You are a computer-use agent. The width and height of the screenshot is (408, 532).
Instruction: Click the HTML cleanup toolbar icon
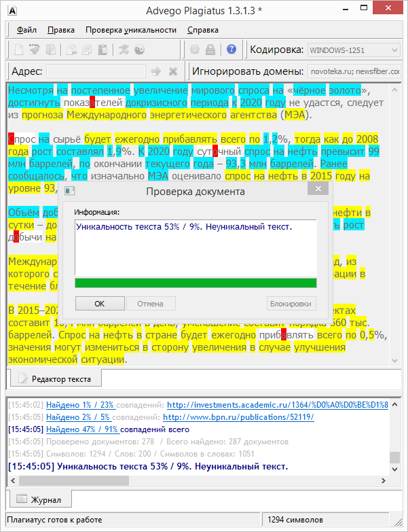click(34, 50)
